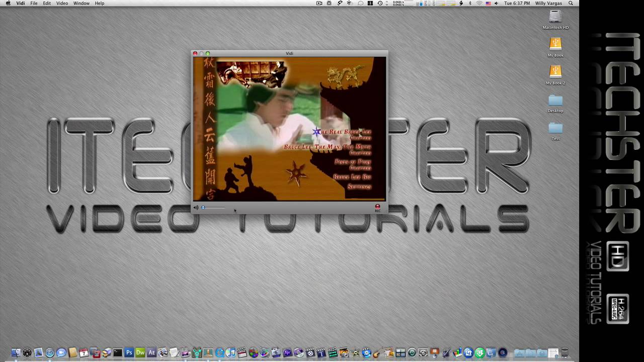Screen dimensions: 644x362
Task: Click the Time Machine menu bar icon
Action: (x=380, y=3)
